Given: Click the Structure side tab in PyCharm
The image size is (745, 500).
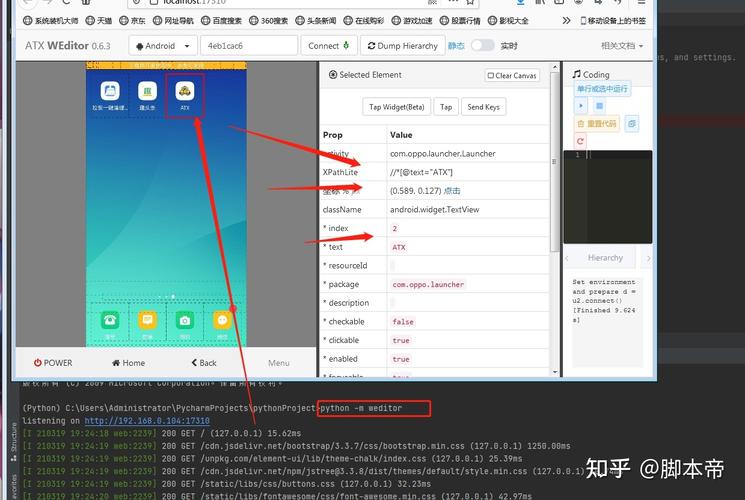Looking at the screenshot, I should 14,442.
